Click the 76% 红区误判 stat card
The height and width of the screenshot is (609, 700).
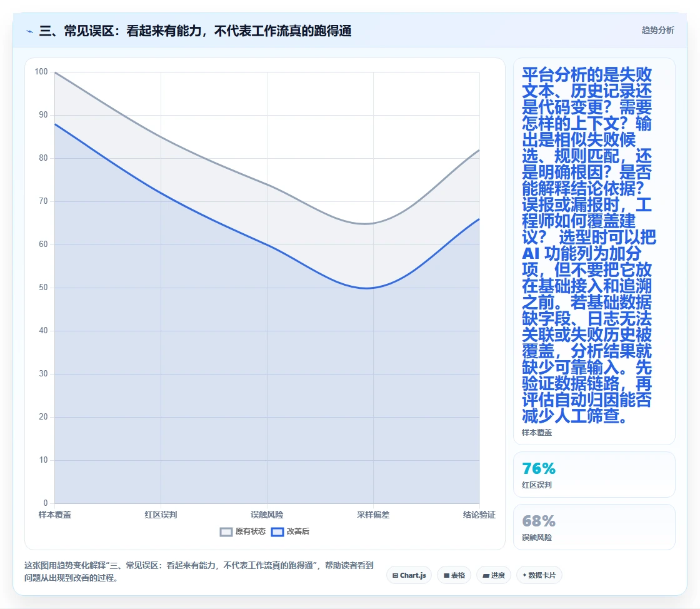pyautogui.click(x=594, y=475)
